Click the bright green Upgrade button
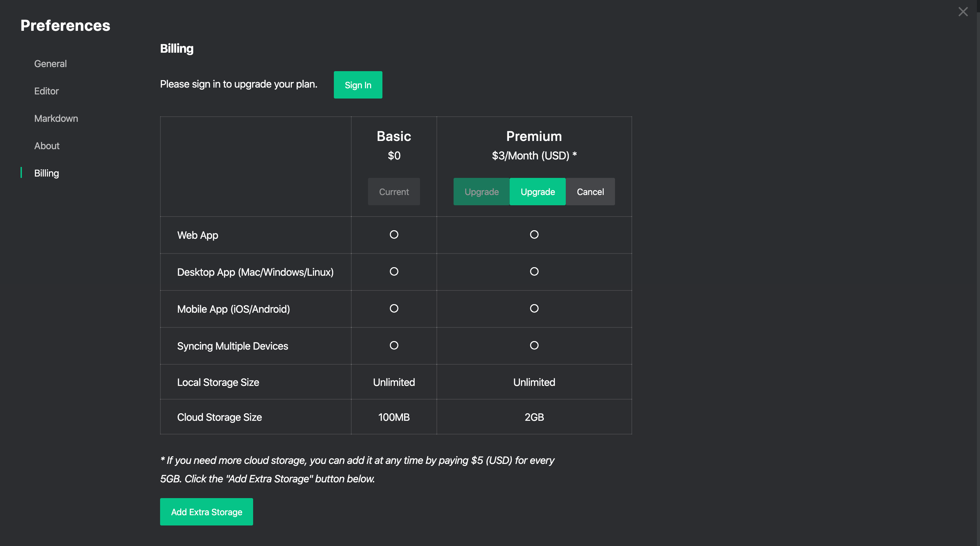980x546 pixels. pos(537,192)
